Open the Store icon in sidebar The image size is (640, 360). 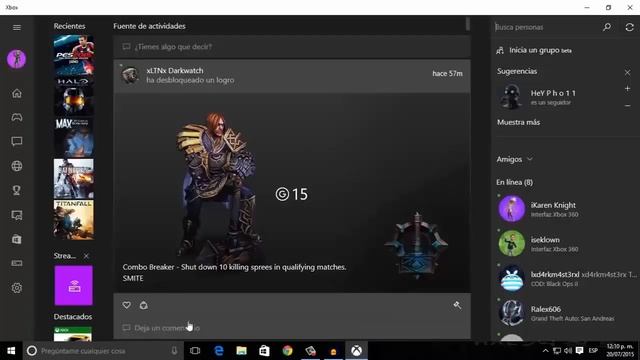click(x=17, y=239)
